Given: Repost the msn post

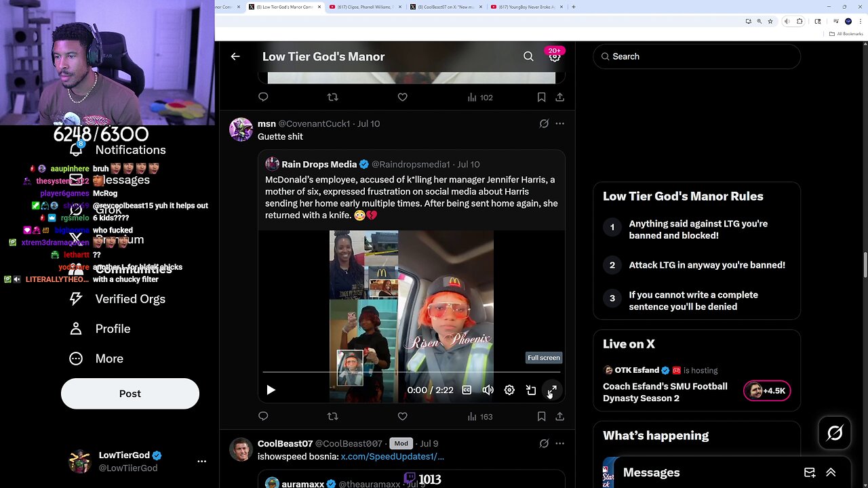Looking at the screenshot, I should (332, 416).
